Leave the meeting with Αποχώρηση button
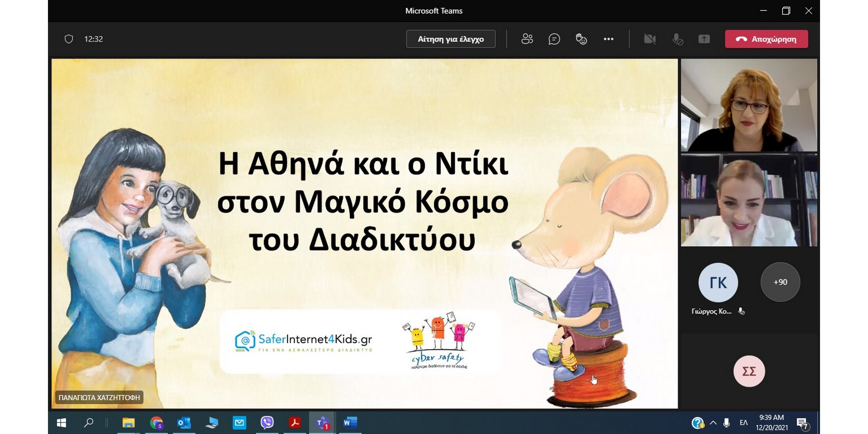 (x=766, y=39)
